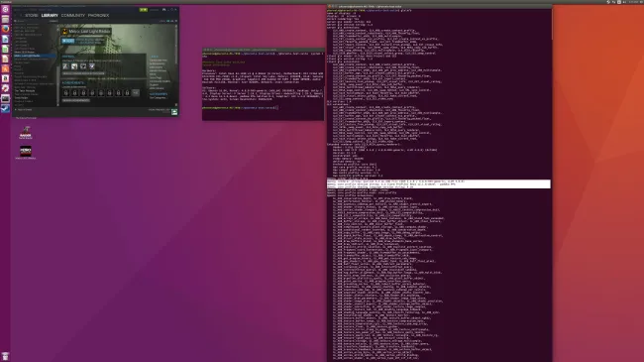Focus the Terminal launcher icon
644x362 pixels.
click(5, 98)
